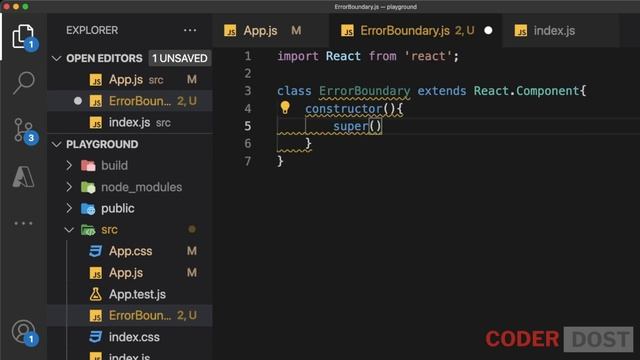Screen dimensions: 640x360
Task: Collapse the src folder
Action: [x=69, y=230]
